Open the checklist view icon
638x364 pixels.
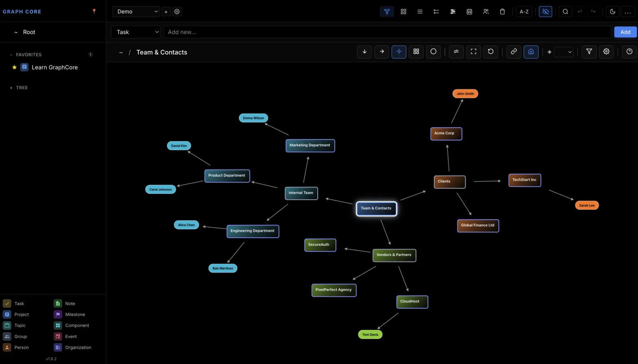tap(436, 12)
